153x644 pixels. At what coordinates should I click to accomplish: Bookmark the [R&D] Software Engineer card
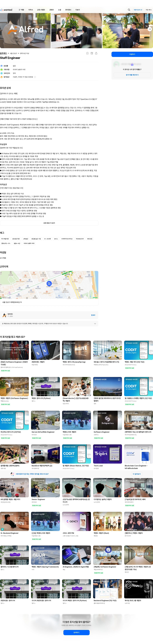26,343
